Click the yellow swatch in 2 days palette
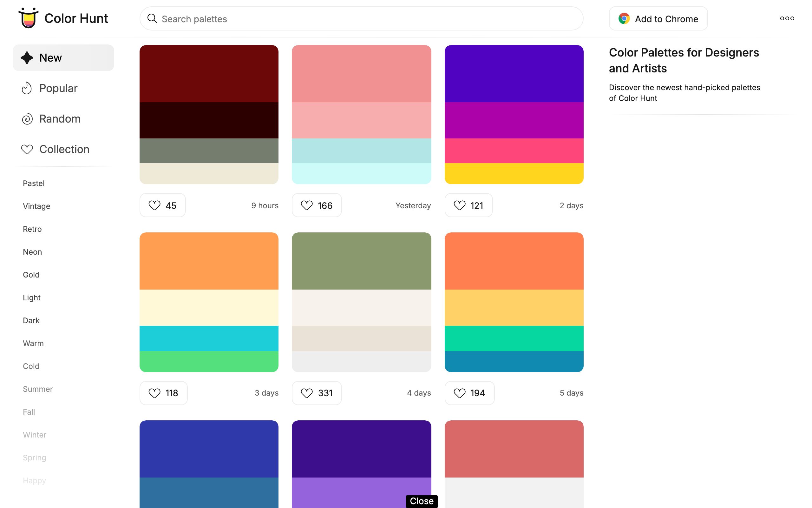812x508 pixels. (x=514, y=173)
